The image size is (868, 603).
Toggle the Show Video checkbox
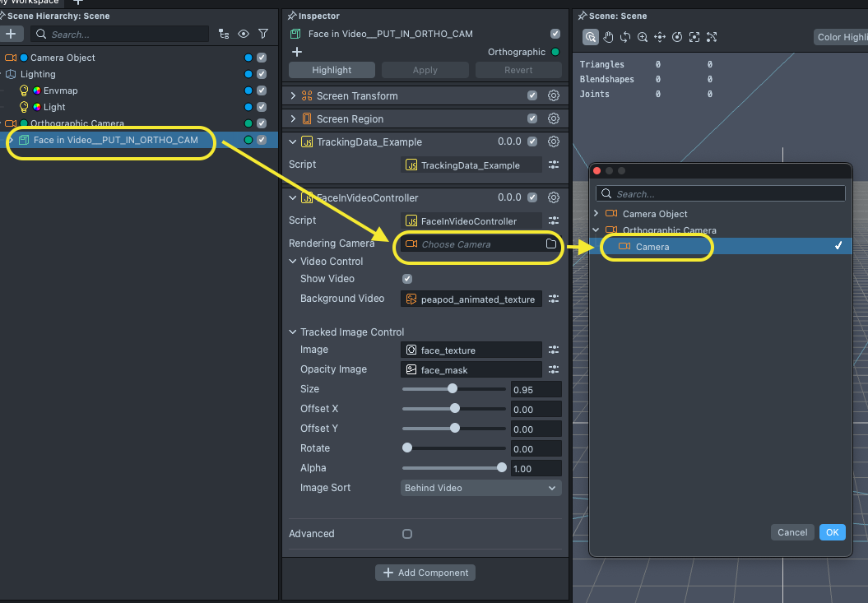tap(407, 279)
